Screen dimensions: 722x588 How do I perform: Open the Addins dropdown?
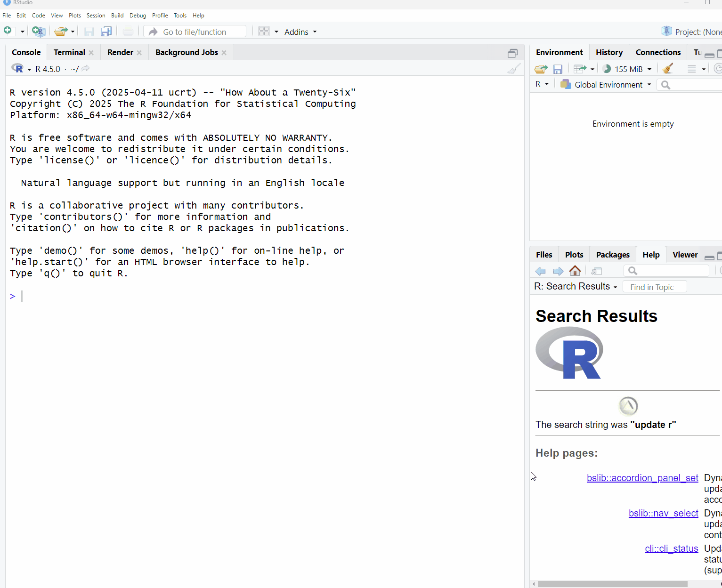[300, 32]
